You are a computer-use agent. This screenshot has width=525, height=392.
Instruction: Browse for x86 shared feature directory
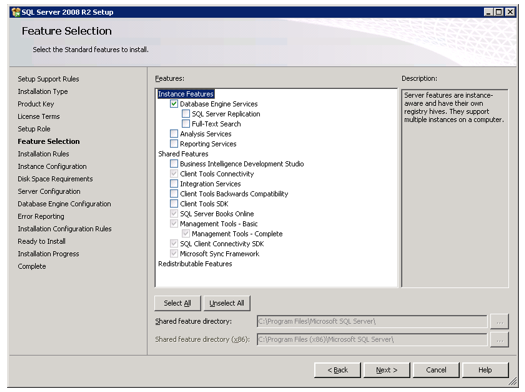(500, 340)
